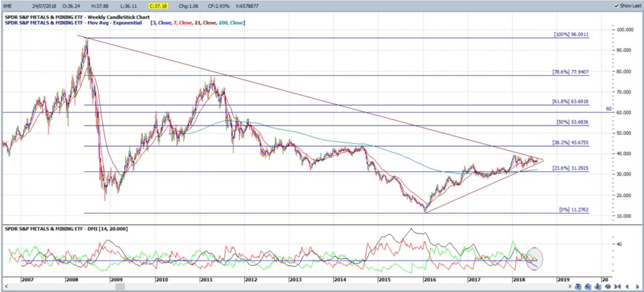Click the [78.6%] 77.9407 Fibonacci label

click(x=571, y=72)
